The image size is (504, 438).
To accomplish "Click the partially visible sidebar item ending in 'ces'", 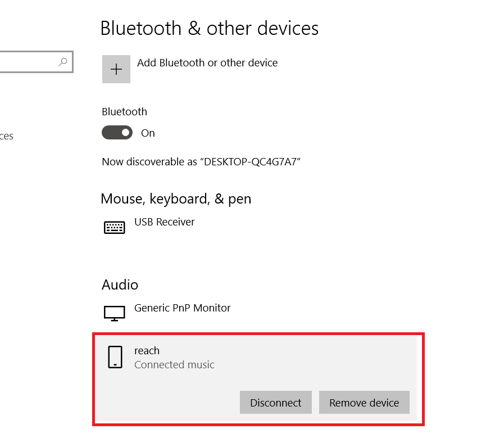I will coord(6,136).
